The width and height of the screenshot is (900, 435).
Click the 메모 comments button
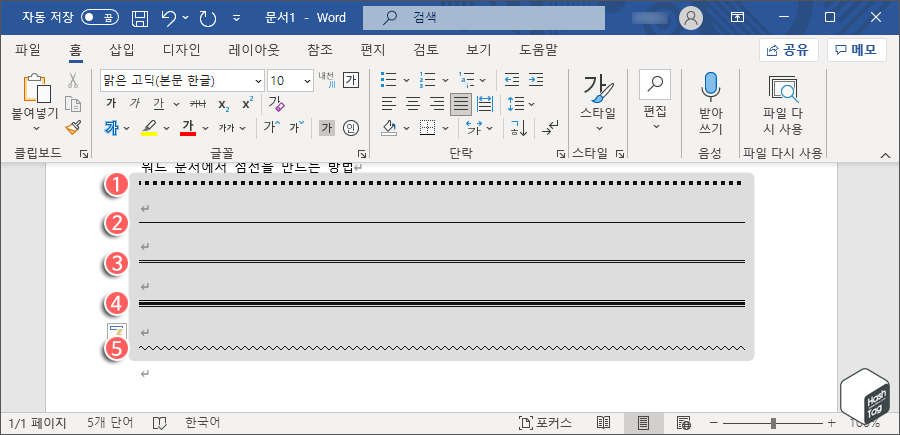[856, 50]
